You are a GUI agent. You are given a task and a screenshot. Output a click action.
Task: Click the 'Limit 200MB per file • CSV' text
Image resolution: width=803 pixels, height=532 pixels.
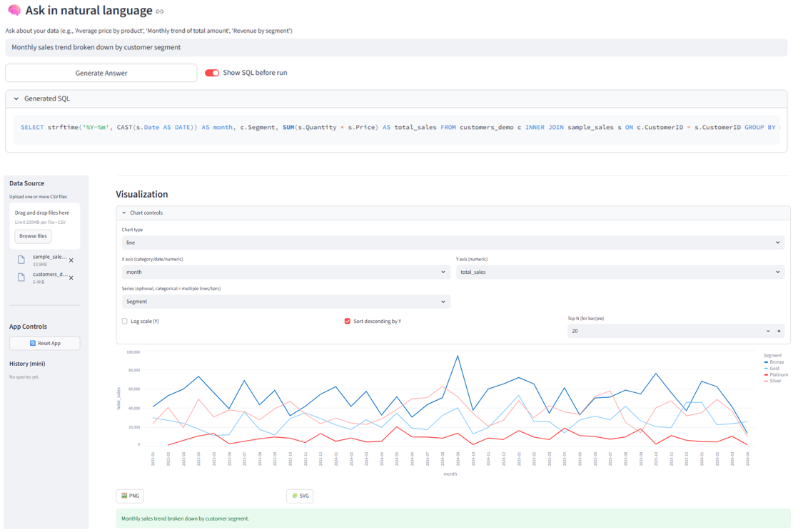coord(41,222)
